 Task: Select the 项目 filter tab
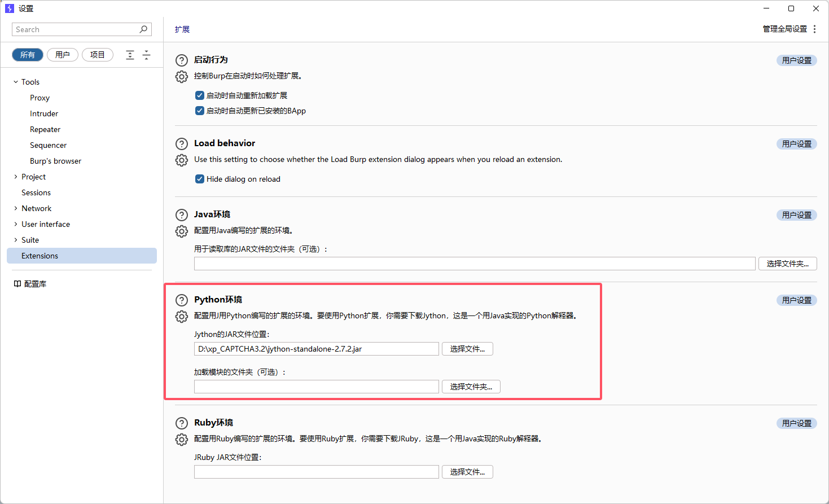pos(98,55)
